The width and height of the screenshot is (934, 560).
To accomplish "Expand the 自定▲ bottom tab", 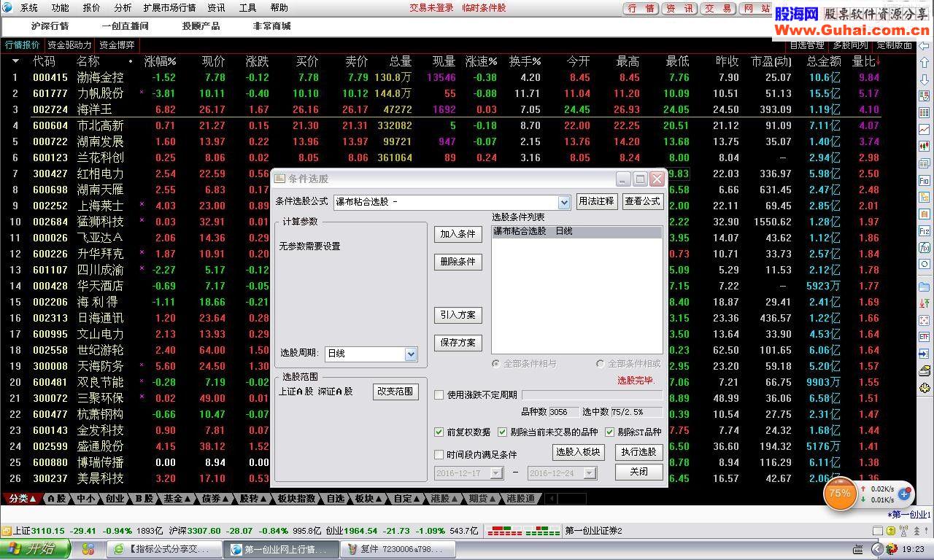I will point(407,499).
